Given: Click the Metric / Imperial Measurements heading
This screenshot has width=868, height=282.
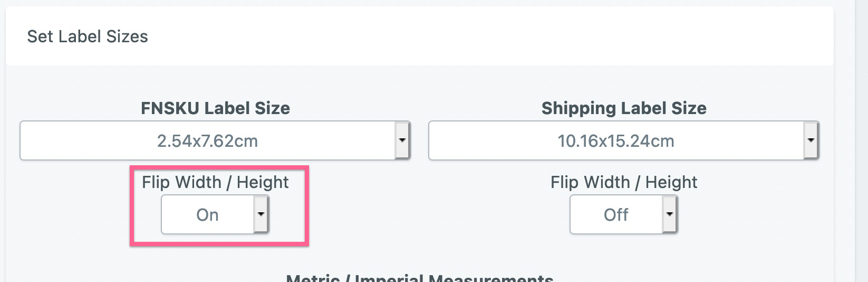Looking at the screenshot, I should (x=420, y=278).
